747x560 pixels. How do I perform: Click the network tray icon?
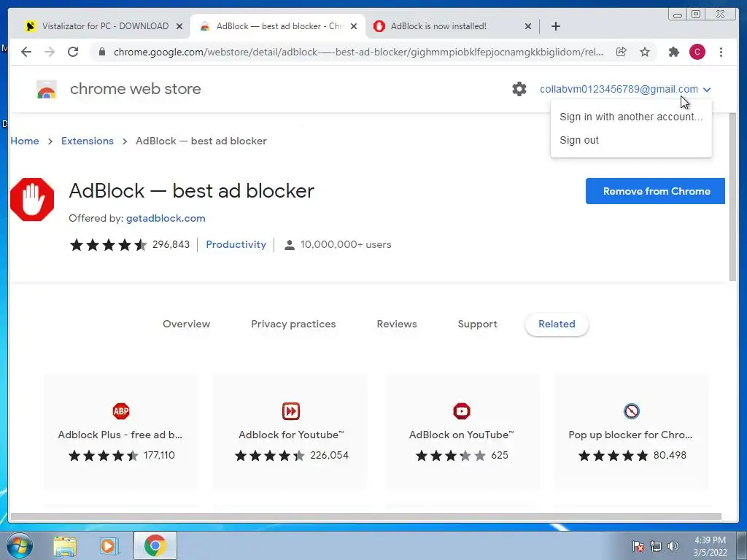coord(656,546)
